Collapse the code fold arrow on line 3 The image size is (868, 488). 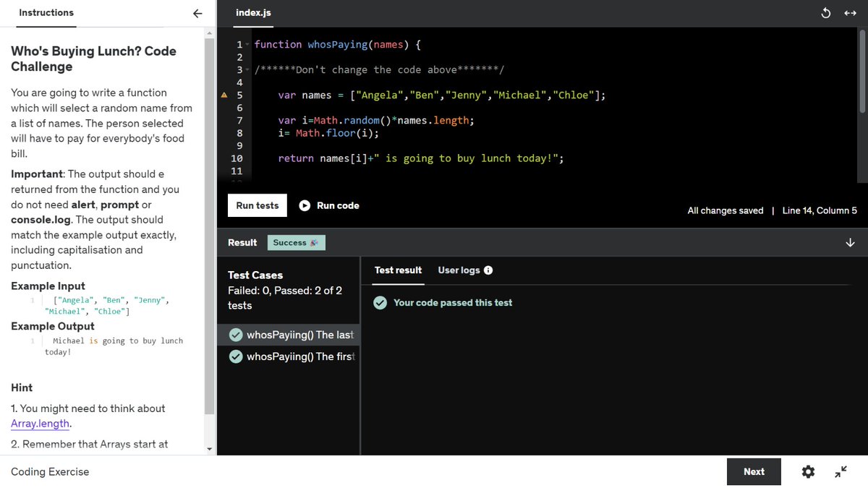tap(249, 69)
